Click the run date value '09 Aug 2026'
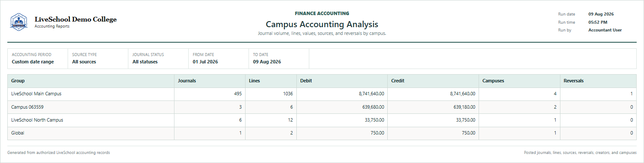The height and width of the screenshot is (163, 644). 601,14
